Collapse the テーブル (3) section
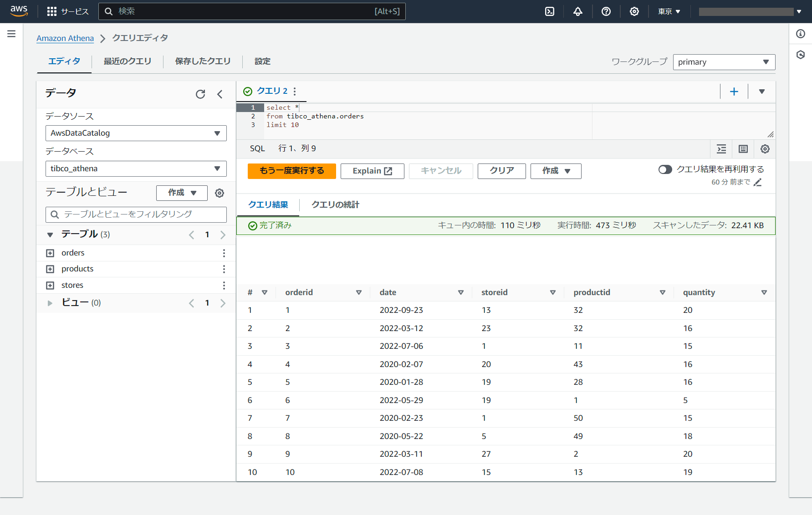Image resolution: width=812 pixels, height=515 pixels. pos(50,235)
